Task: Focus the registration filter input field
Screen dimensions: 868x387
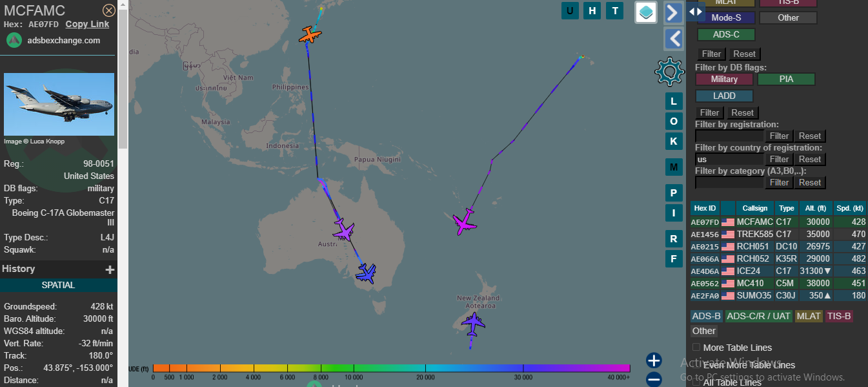Action: 729,136
